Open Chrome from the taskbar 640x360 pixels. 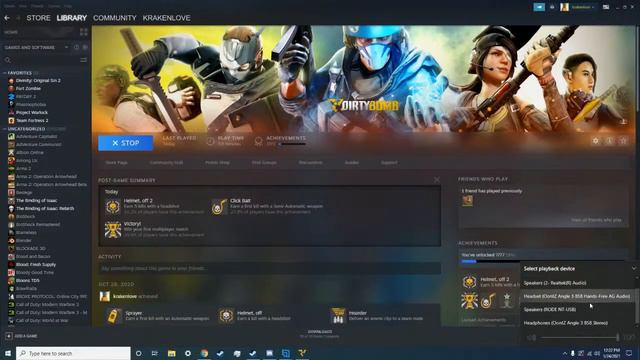tap(204, 353)
